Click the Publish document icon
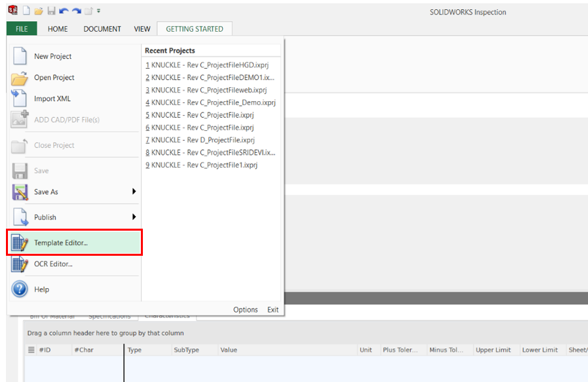Viewport: 588px width, 382px height. click(21, 217)
